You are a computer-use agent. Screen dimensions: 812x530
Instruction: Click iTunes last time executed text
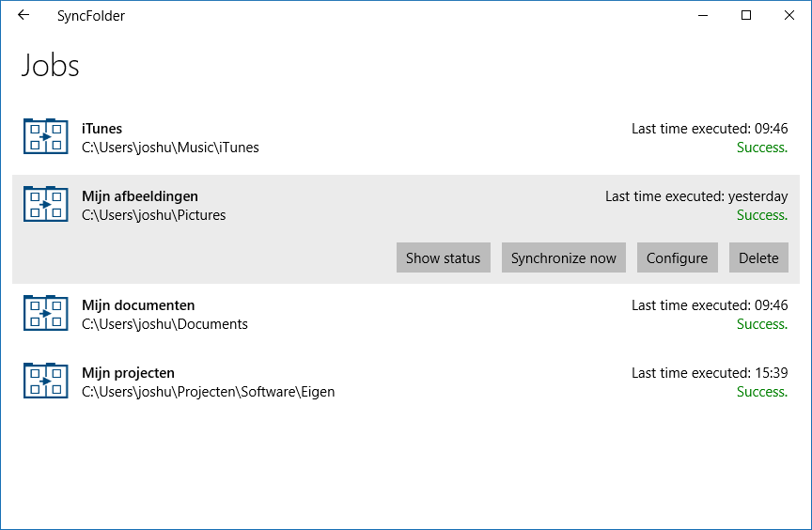pyautogui.click(x=709, y=129)
